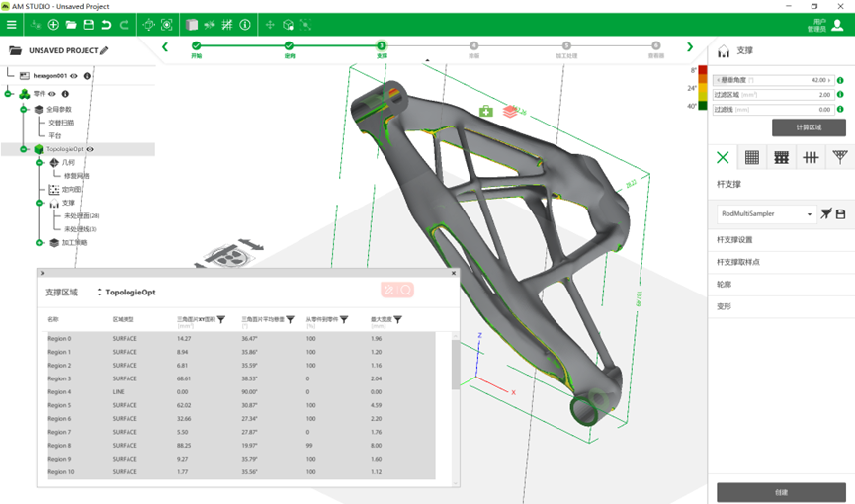Click the 过滤线 value field
Screen dimensions: 855x504
click(774, 109)
